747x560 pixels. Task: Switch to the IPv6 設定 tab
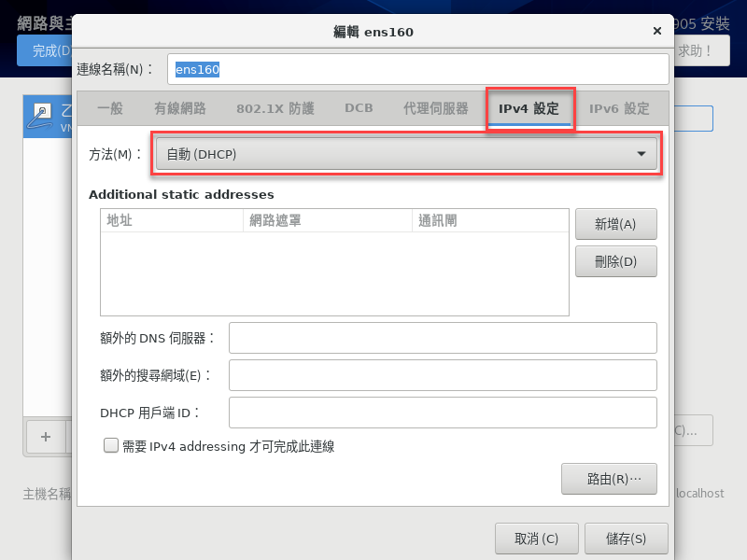619,108
